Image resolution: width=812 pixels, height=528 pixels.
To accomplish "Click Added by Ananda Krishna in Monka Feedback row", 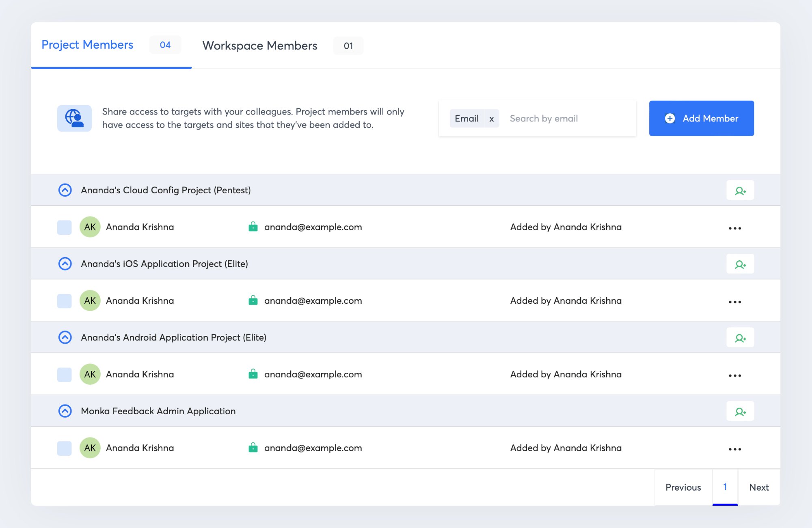I will point(566,448).
